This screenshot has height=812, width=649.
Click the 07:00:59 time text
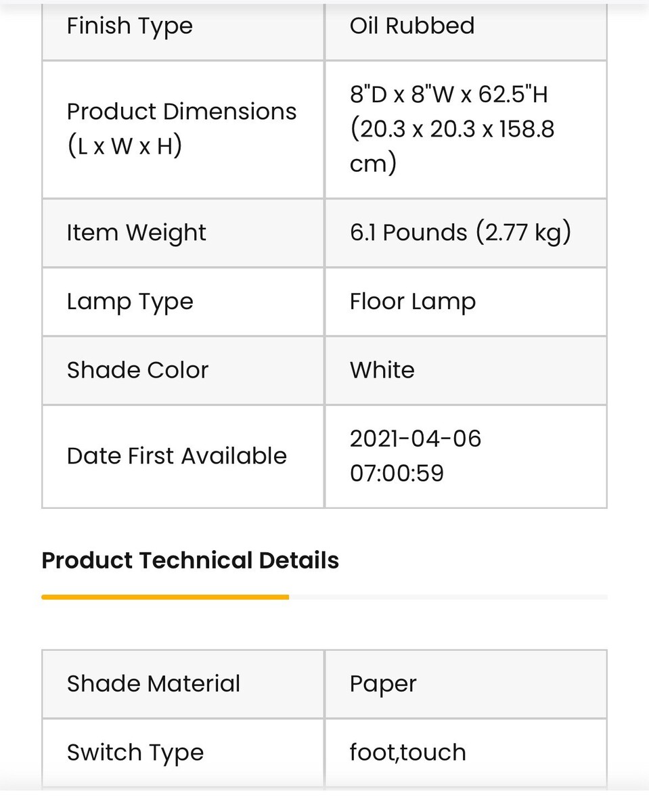(397, 473)
